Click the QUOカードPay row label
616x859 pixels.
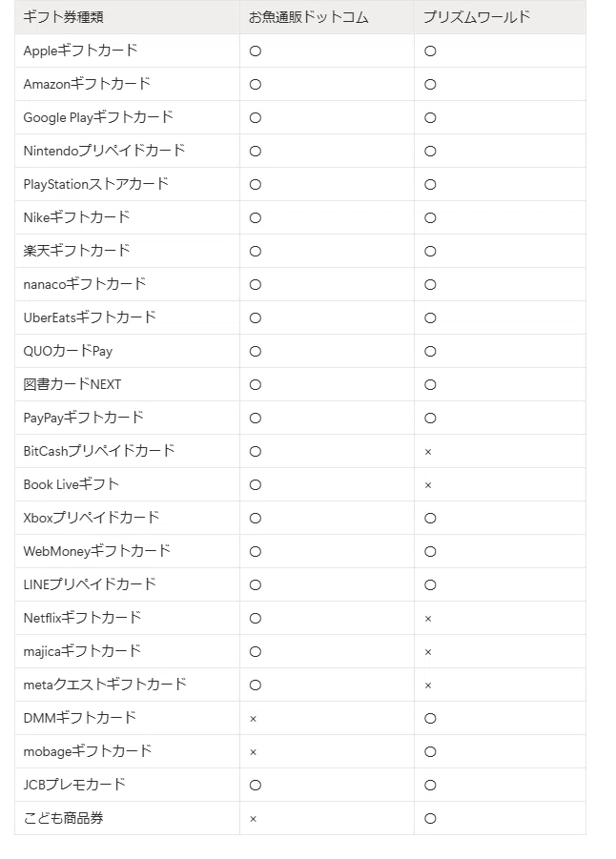68,351
